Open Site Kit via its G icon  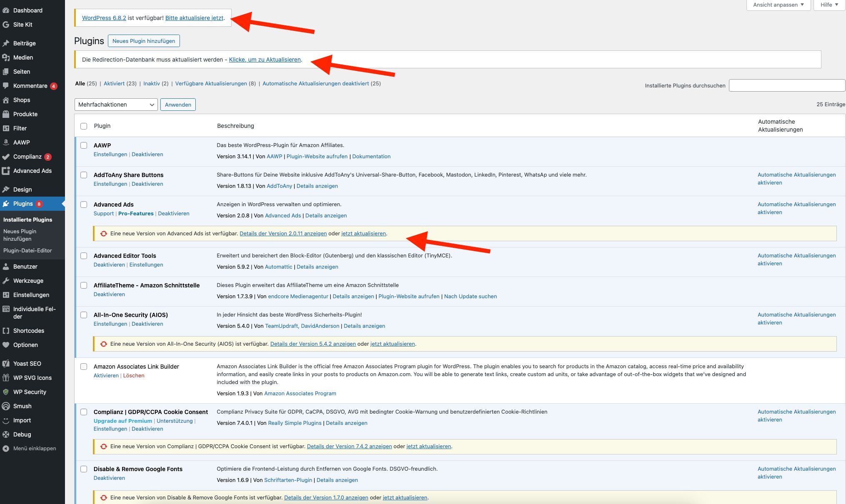point(6,25)
